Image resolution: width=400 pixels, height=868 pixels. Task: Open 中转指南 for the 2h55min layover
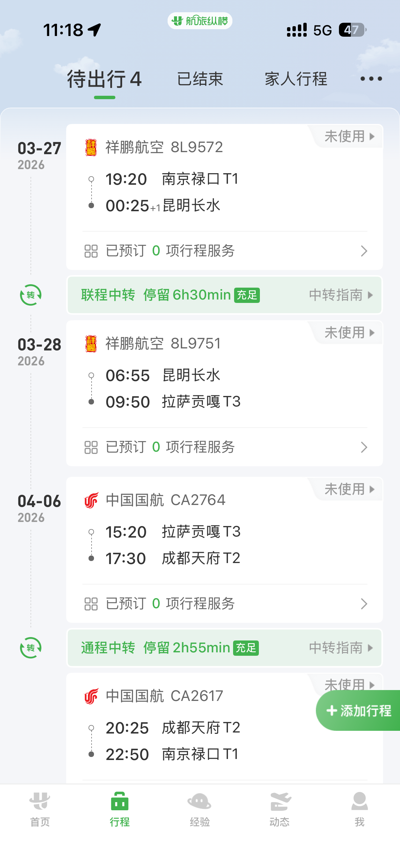(x=341, y=648)
